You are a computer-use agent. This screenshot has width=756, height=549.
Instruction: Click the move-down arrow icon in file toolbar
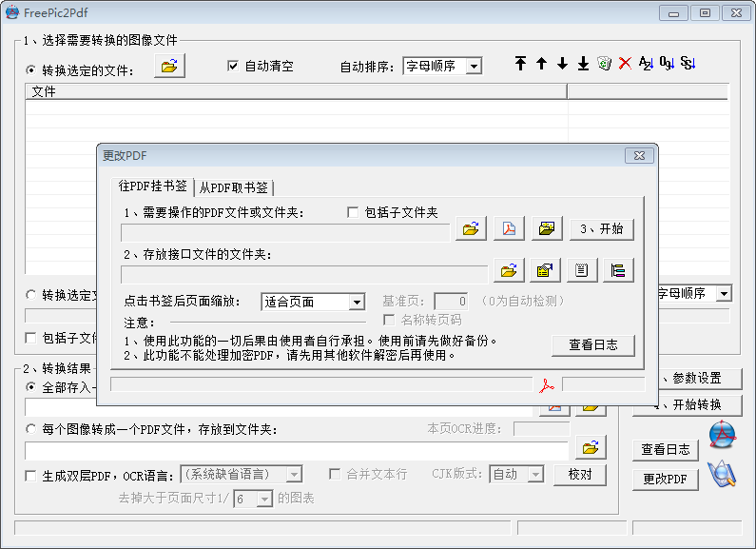(562, 64)
